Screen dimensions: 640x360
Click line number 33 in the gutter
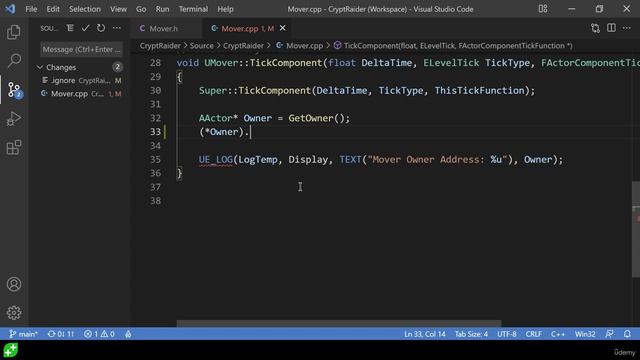coord(155,132)
